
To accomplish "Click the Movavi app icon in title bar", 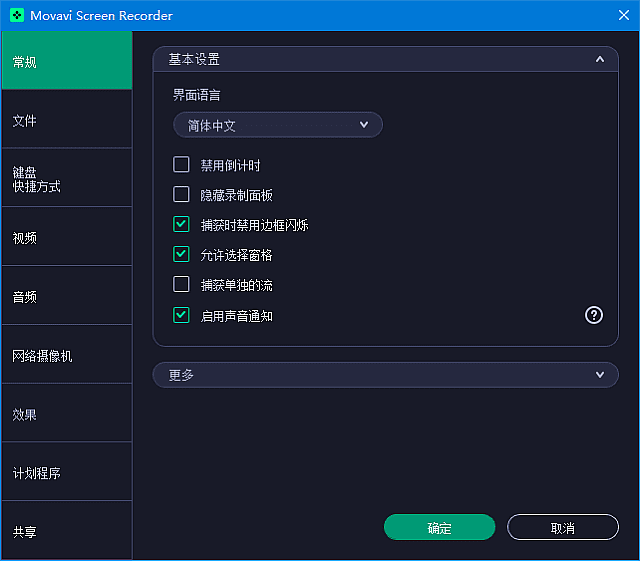I will coord(17,15).
